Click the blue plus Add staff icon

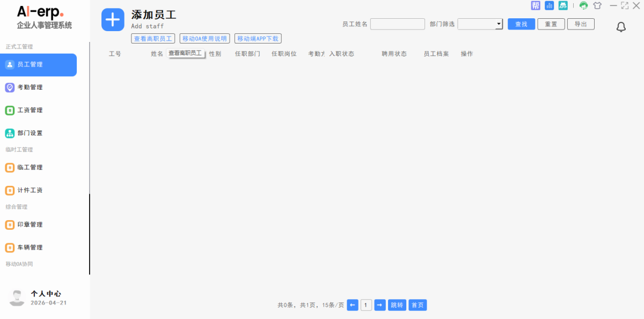(x=113, y=20)
